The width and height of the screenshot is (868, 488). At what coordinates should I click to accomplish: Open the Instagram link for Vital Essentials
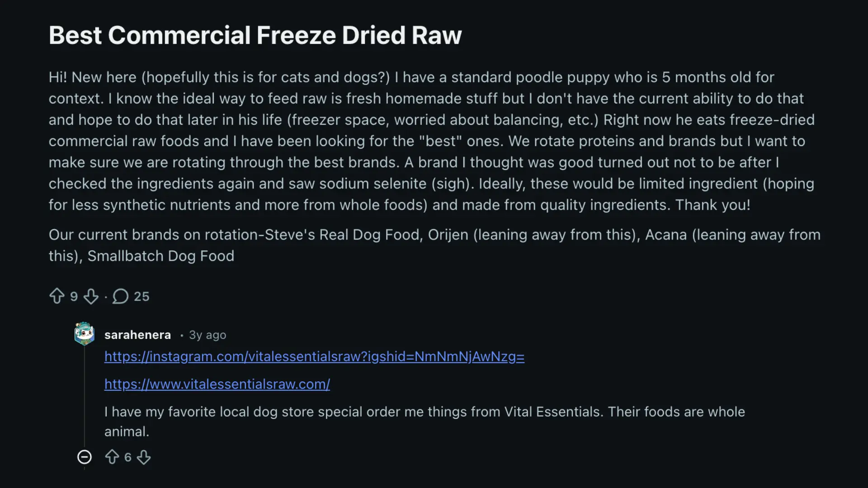314,357
